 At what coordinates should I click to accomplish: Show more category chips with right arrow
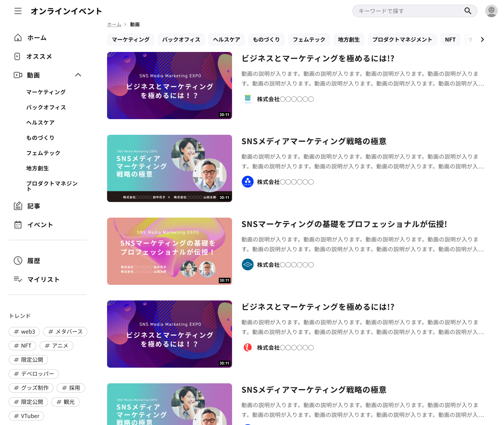(x=483, y=39)
